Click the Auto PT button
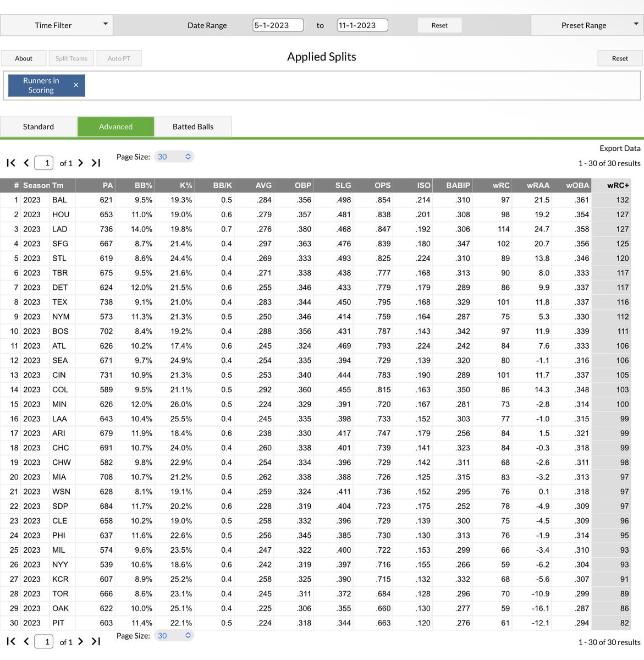 point(119,58)
